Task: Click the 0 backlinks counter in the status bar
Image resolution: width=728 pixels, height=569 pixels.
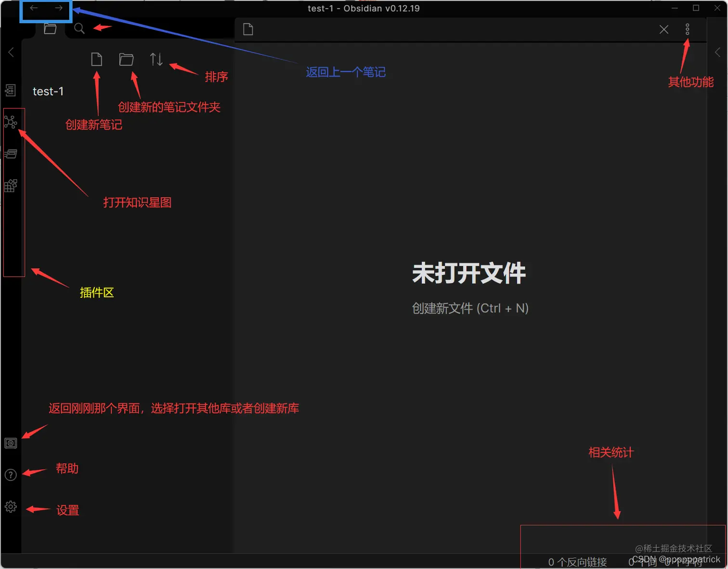Action: click(577, 561)
